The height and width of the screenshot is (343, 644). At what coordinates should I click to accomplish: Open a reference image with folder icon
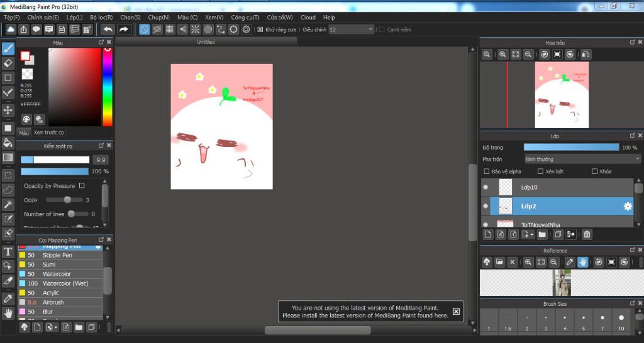coord(499,262)
